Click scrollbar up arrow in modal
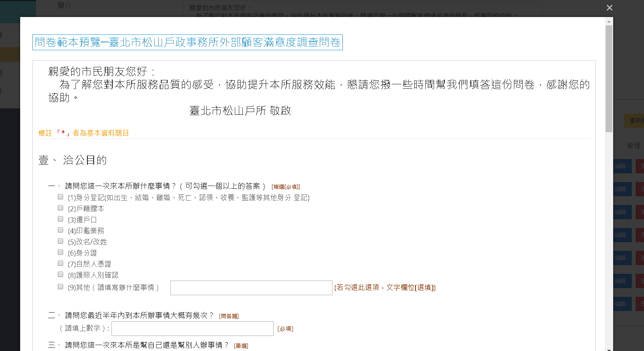Viewport: 644px width, 351px height. tap(609, 21)
